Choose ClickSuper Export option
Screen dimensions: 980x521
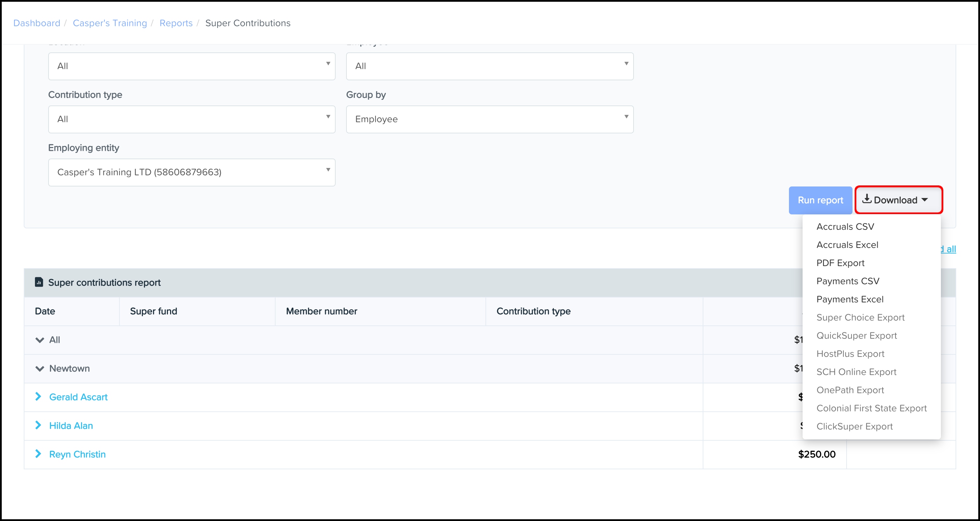[854, 426]
